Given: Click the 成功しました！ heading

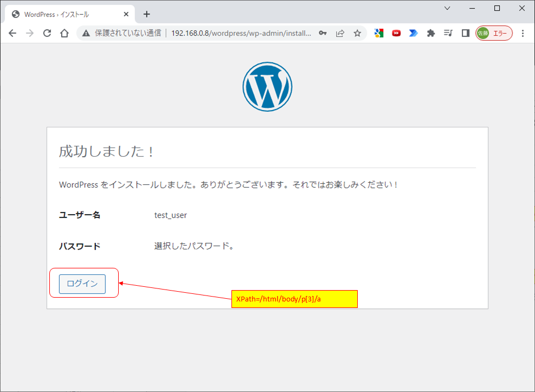Looking at the screenshot, I should (x=106, y=151).
